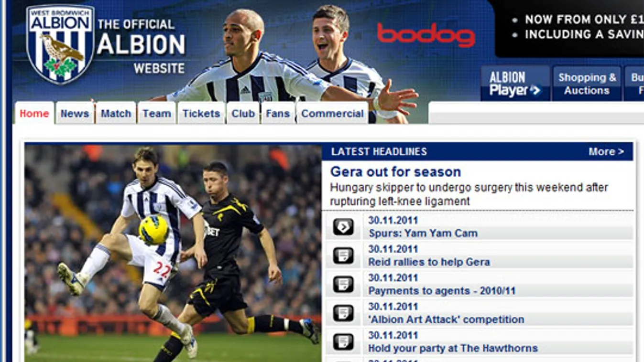Switch to the Commercial tab

pos(332,113)
